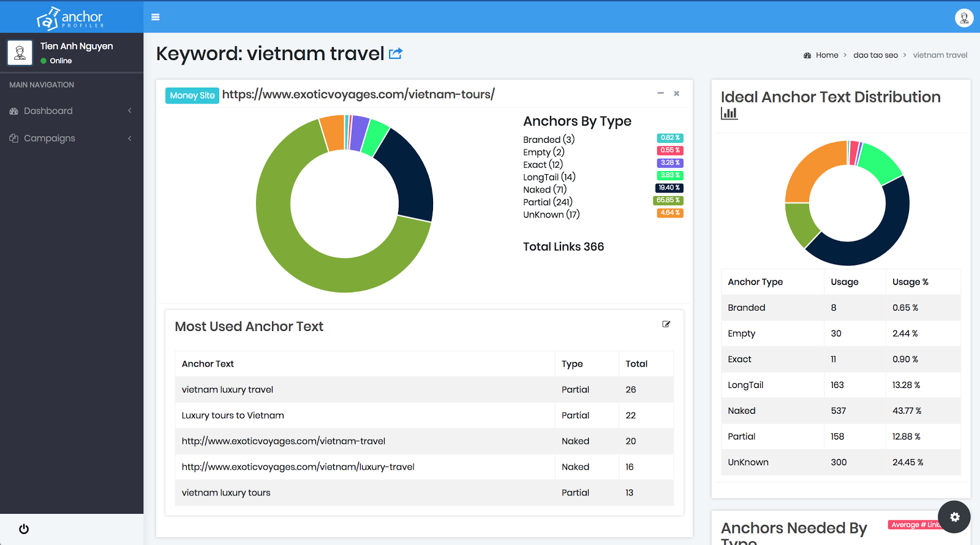The width and height of the screenshot is (980, 545).
Task: Click the vietnam/luxury-travel URL anchor text
Action: click(298, 467)
